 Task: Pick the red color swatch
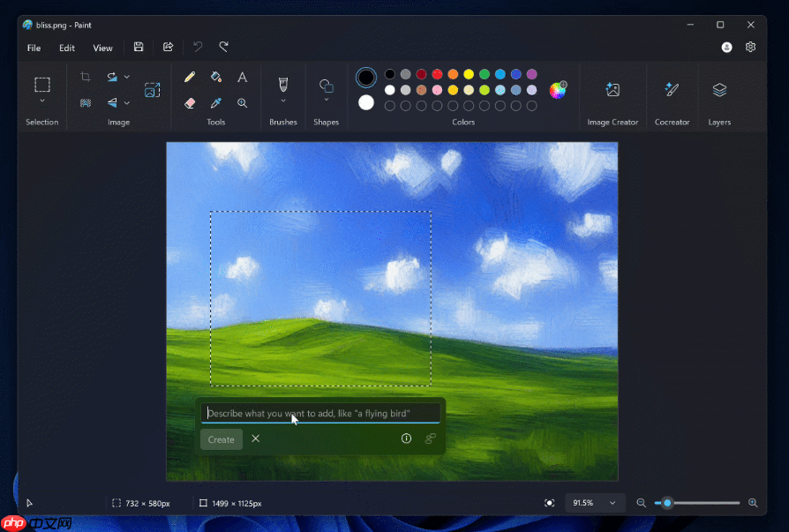pyautogui.click(x=437, y=74)
